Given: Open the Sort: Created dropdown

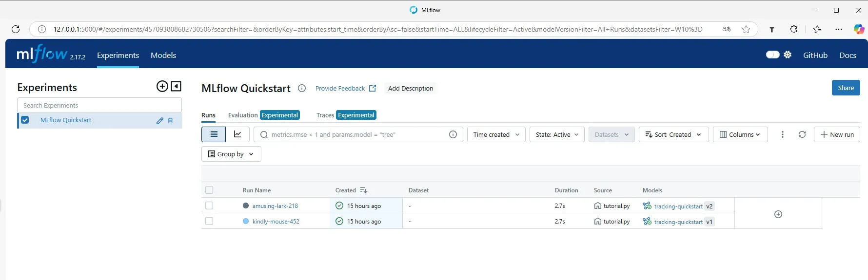Looking at the screenshot, I should click(x=673, y=134).
